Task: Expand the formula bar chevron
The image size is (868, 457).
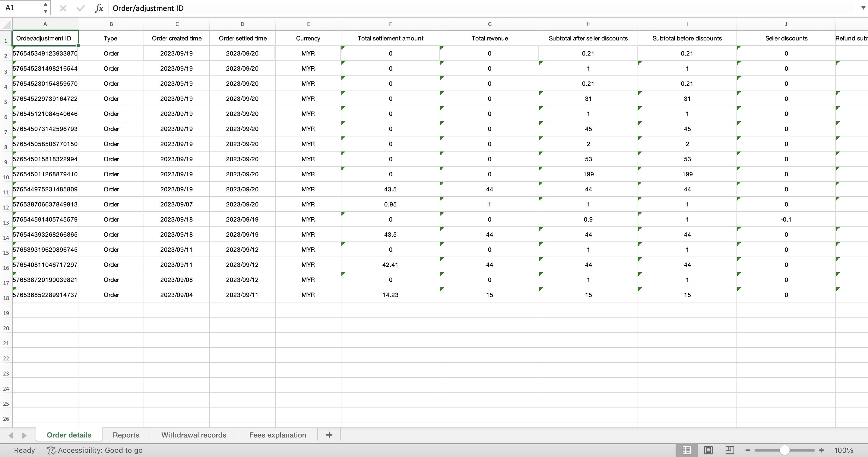Action: pyautogui.click(x=863, y=8)
